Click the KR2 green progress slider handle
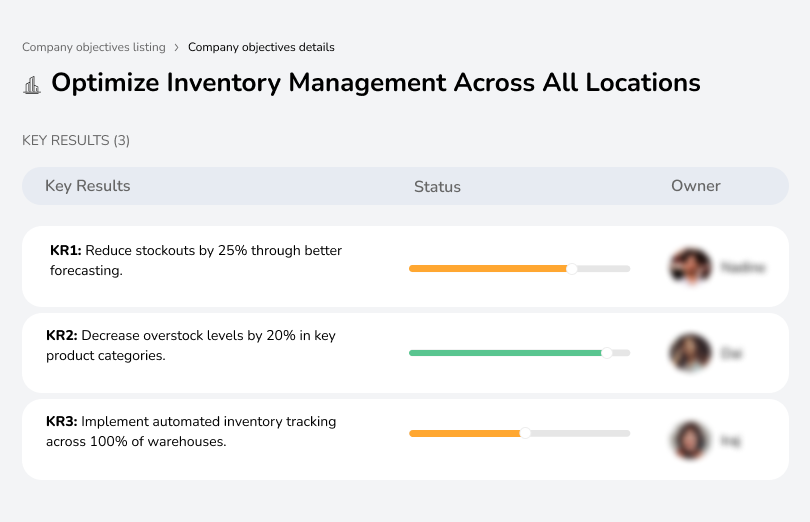Image resolution: width=810 pixels, height=522 pixels. click(607, 352)
